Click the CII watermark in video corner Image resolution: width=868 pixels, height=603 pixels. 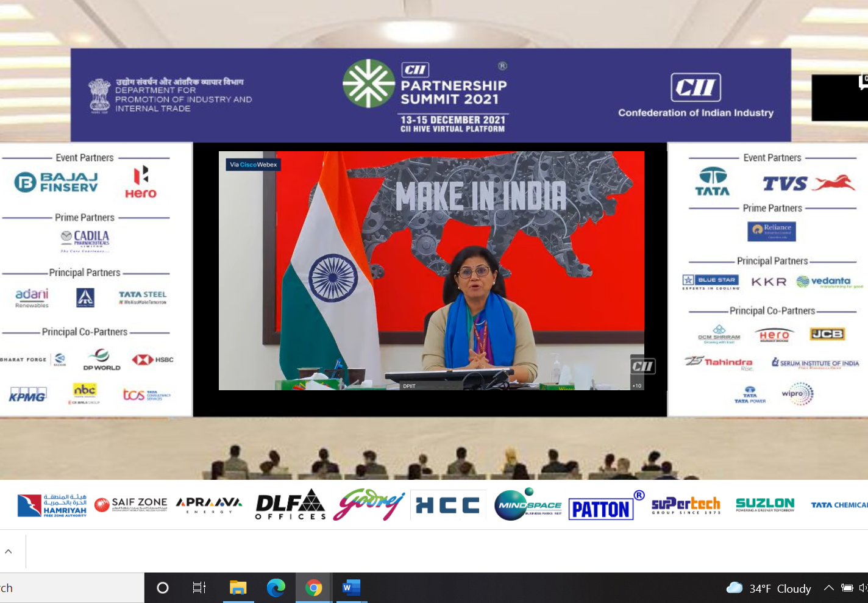[642, 366]
